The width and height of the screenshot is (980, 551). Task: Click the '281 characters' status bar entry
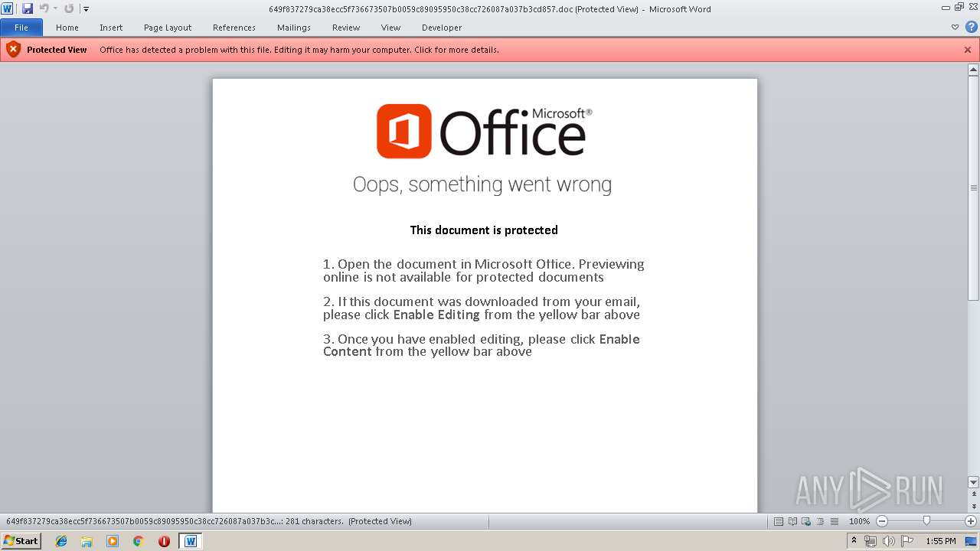(314, 521)
